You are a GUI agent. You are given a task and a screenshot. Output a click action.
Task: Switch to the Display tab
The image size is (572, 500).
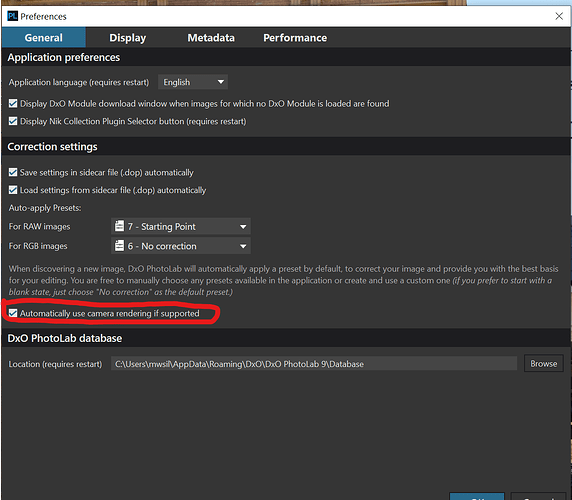128,38
